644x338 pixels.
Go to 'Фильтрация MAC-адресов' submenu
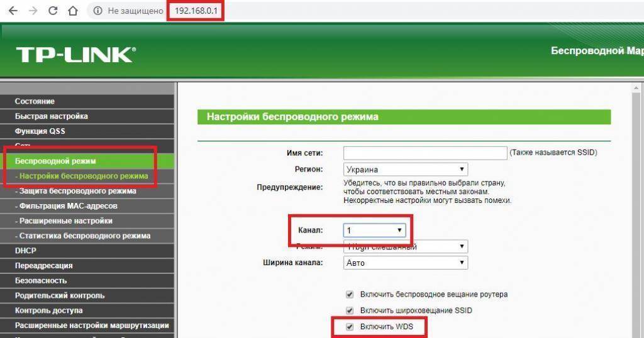pos(68,206)
